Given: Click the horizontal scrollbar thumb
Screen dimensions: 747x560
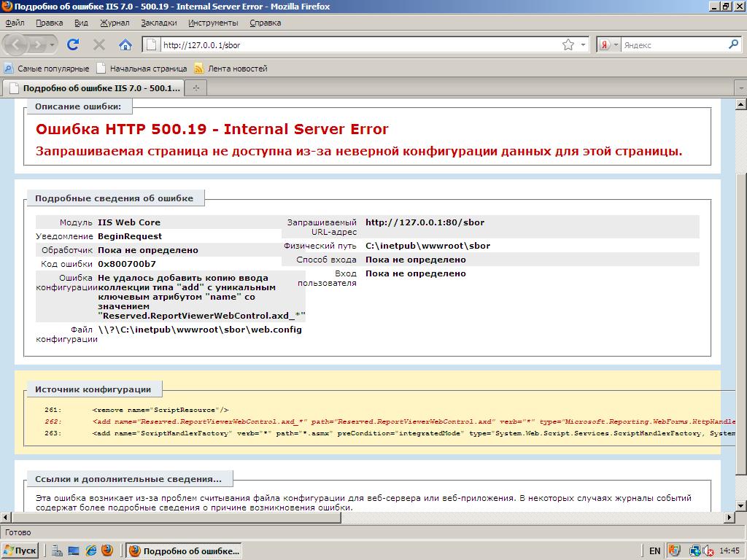Looking at the screenshot, I should (177, 517).
